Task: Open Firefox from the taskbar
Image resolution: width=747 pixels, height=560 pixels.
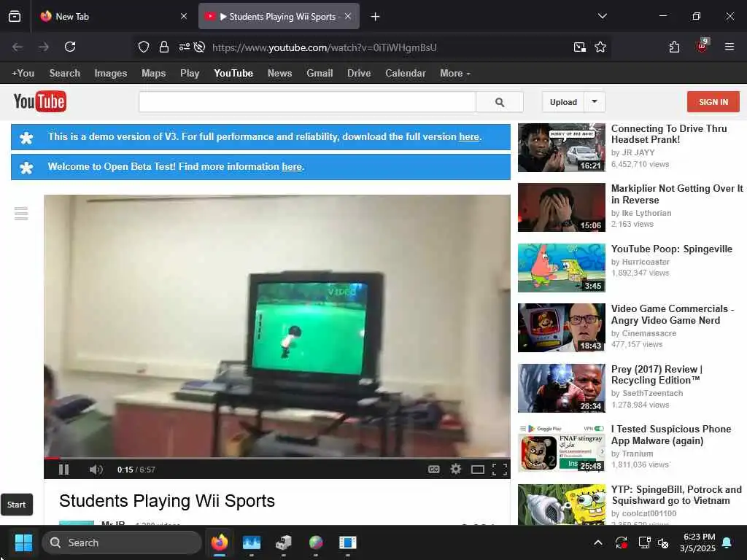Action: tap(219, 542)
